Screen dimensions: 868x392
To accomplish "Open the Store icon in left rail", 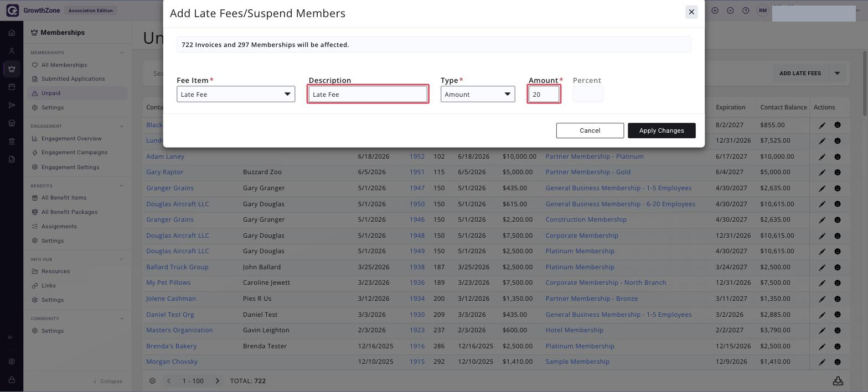I will coord(12,123).
